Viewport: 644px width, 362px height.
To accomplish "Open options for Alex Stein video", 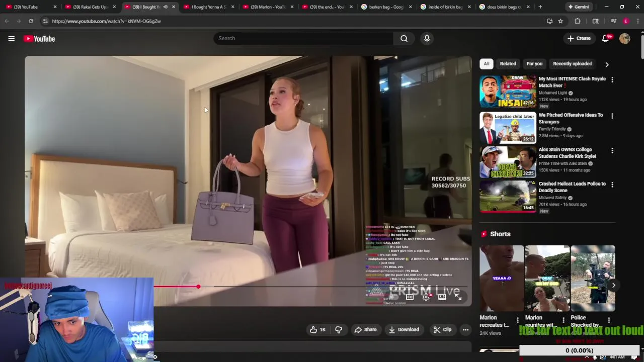I will point(612,150).
